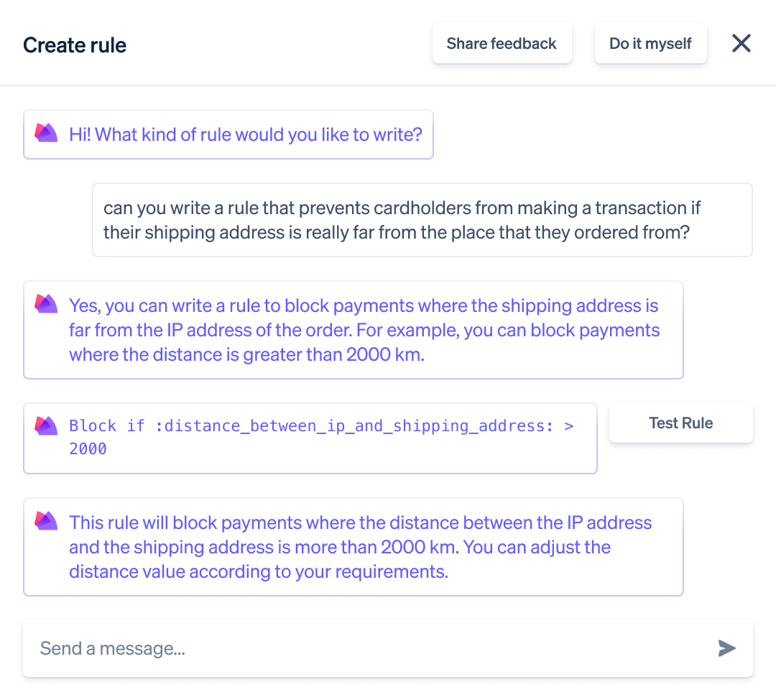Viewport: 776px width, 700px height.
Task: Run Test Rule on the generated rule
Action: coord(681,423)
